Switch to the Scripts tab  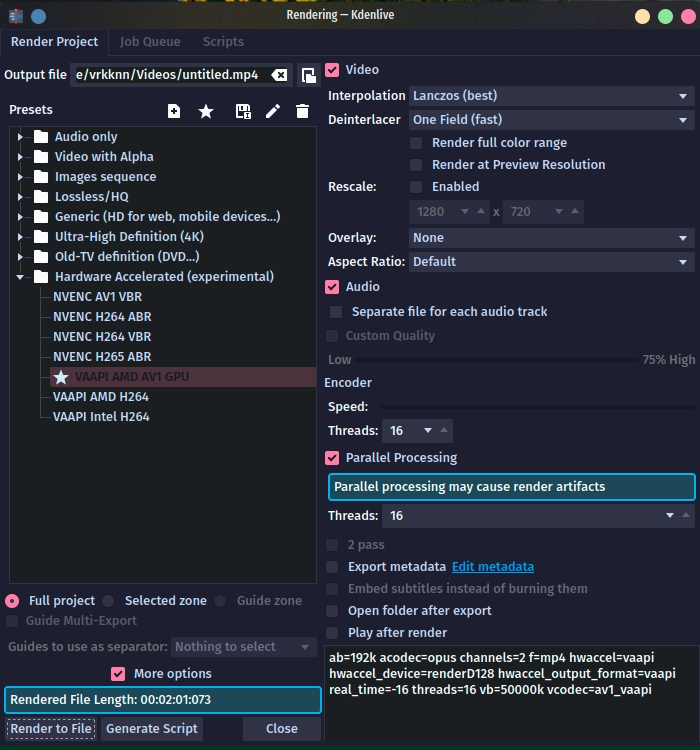point(223,42)
